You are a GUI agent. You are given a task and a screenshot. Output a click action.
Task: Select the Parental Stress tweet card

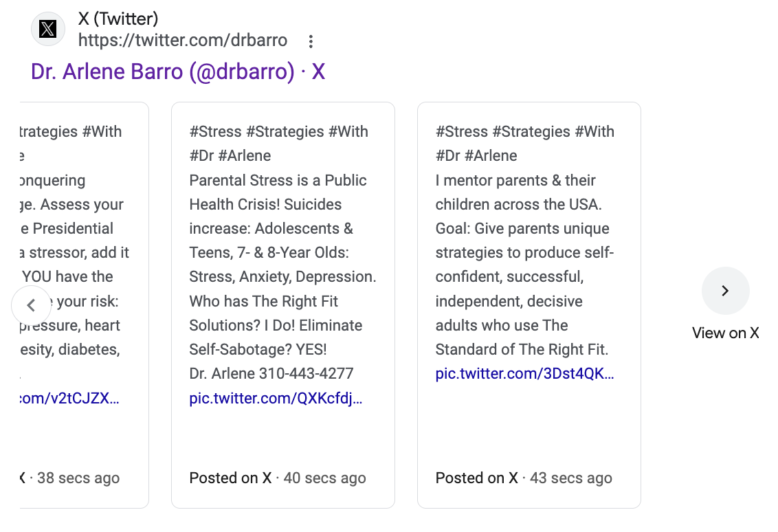[x=283, y=305]
